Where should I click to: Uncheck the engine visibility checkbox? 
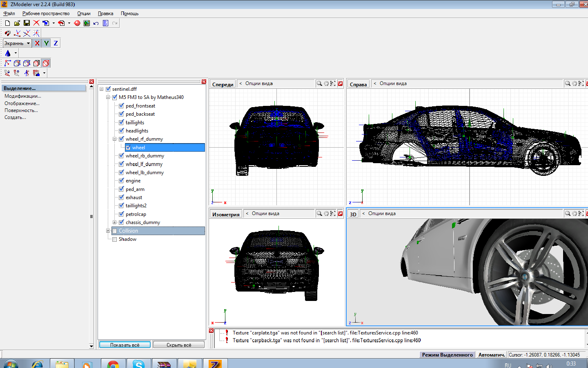121,181
